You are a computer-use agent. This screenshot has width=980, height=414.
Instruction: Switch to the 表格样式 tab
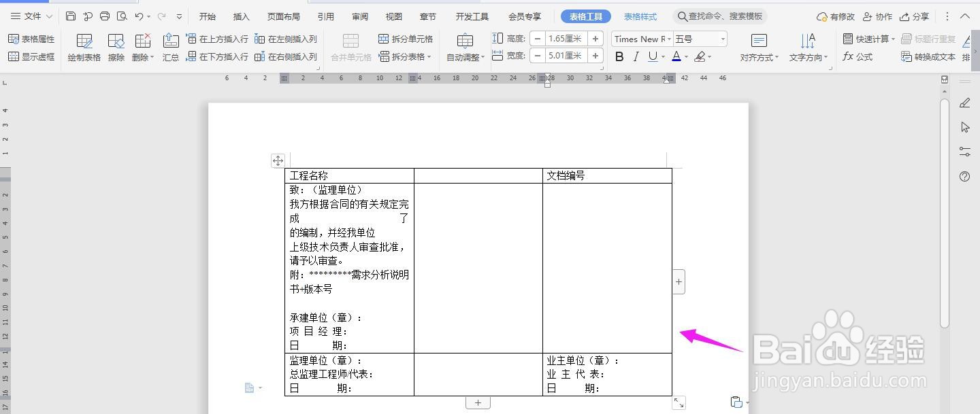[639, 16]
